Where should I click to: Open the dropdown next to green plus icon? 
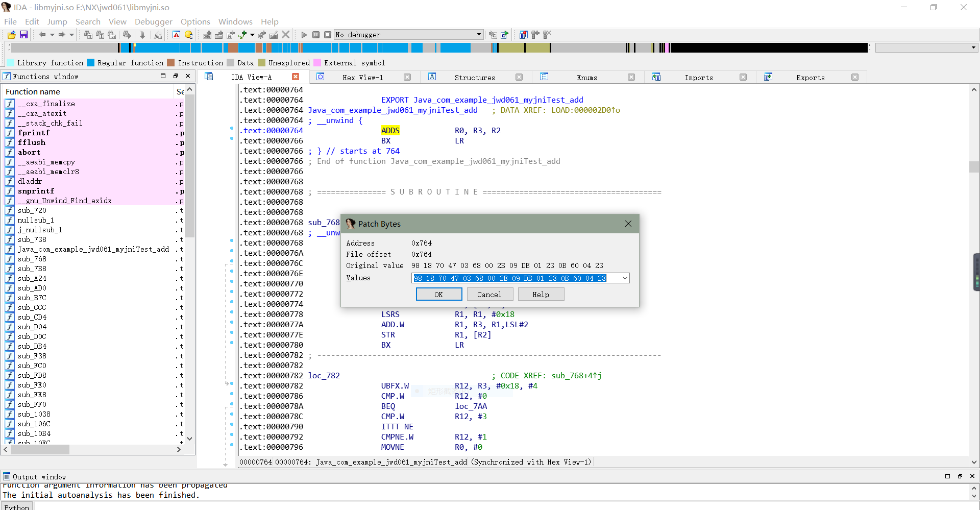click(252, 35)
